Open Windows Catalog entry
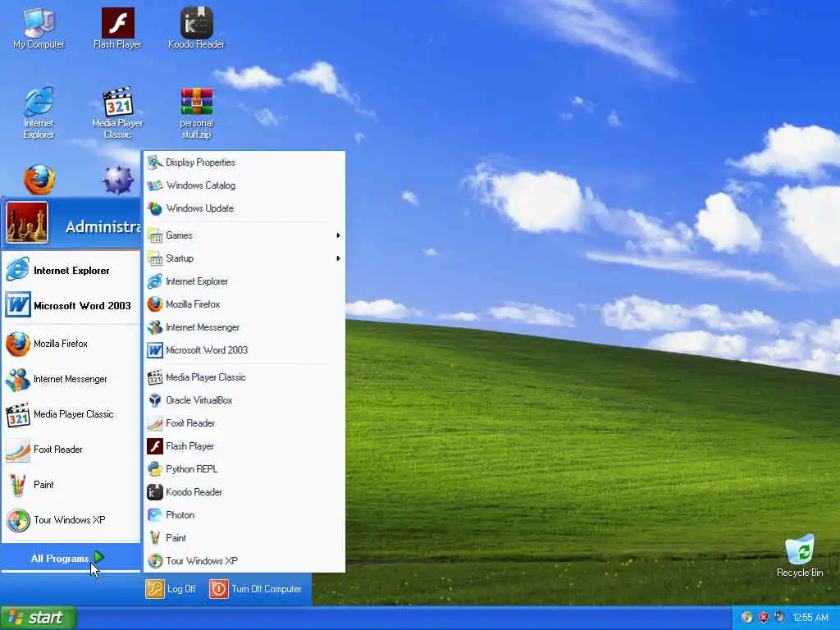This screenshot has height=630, width=840. pos(244,185)
